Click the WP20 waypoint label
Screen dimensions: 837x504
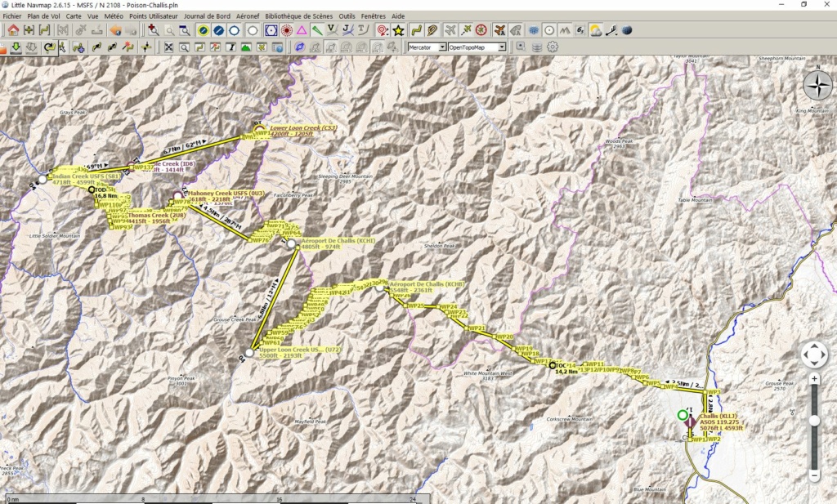click(504, 337)
